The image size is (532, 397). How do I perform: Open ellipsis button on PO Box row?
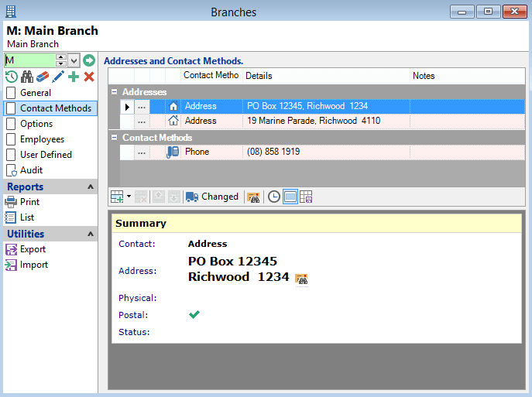click(142, 107)
